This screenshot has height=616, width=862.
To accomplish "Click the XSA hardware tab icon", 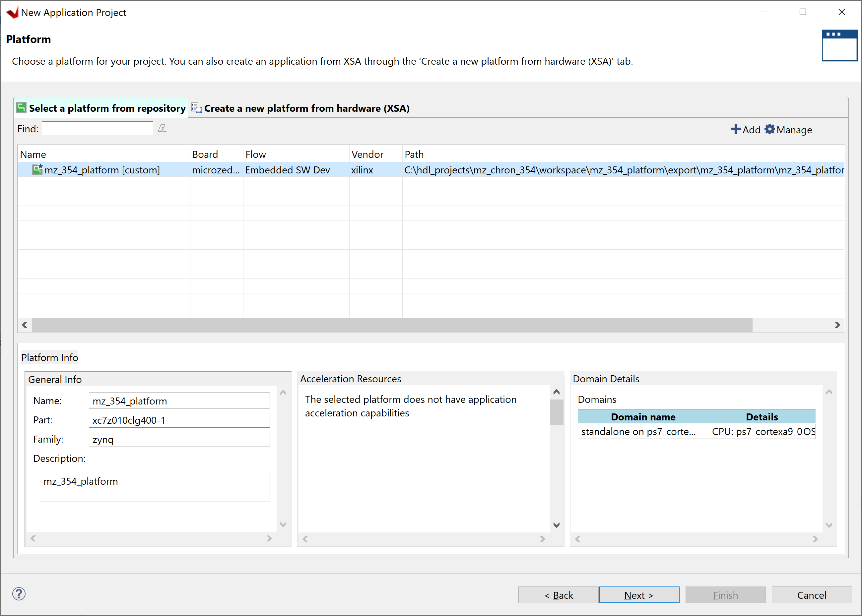I will coord(196,108).
